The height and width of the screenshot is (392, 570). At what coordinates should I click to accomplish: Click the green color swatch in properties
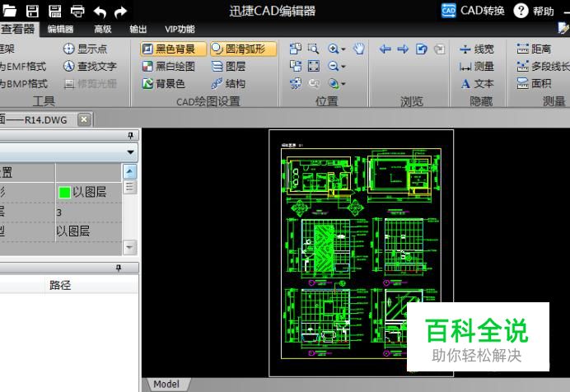coord(63,192)
